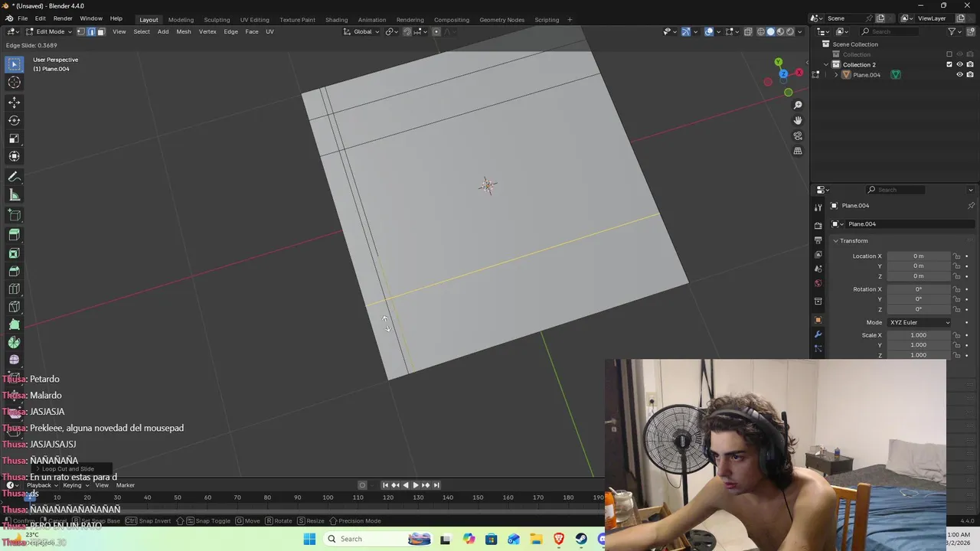
Task: Open the Edit Mode dropdown
Action: click(x=50, y=31)
